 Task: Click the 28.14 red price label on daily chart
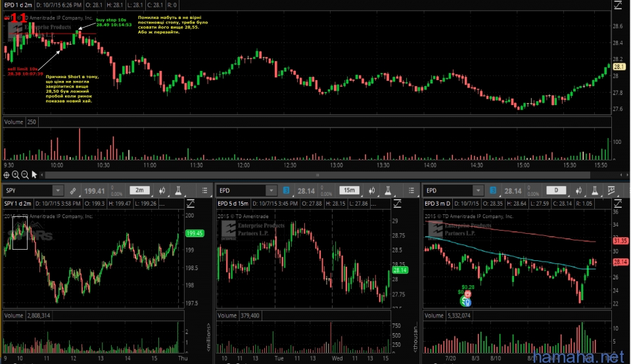click(x=620, y=262)
